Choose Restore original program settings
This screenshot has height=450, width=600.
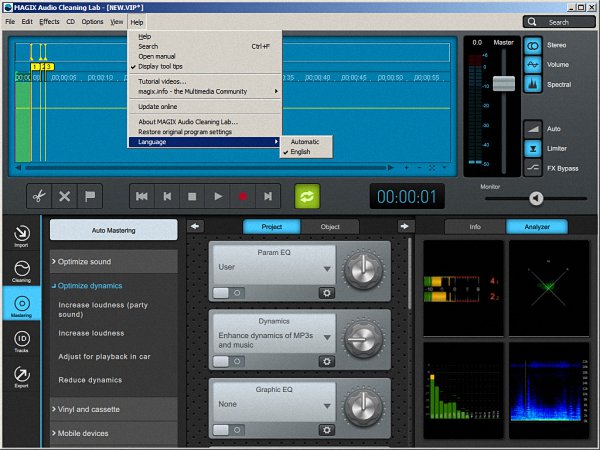pyautogui.click(x=185, y=131)
